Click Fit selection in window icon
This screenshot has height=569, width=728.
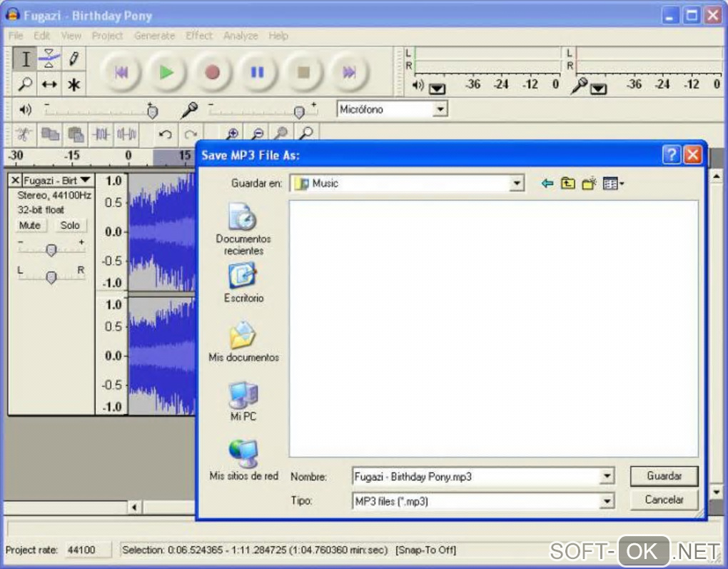(281, 134)
